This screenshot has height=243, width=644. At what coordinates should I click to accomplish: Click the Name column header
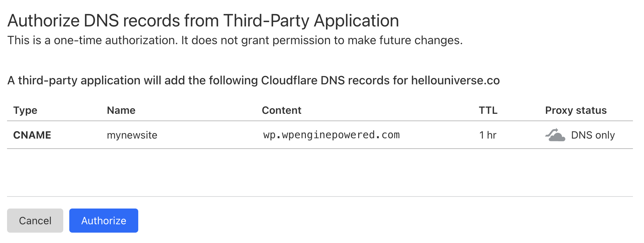121,110
